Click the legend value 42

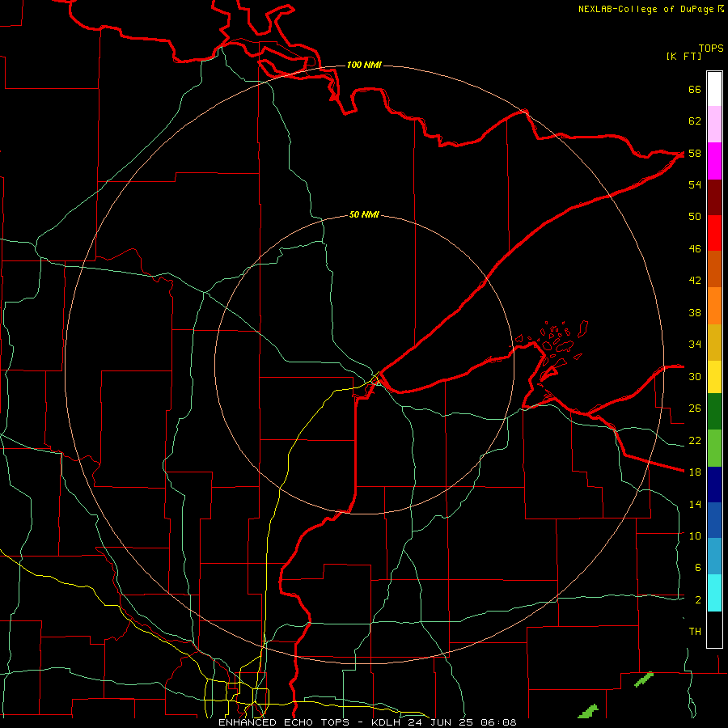pos(695,281)
